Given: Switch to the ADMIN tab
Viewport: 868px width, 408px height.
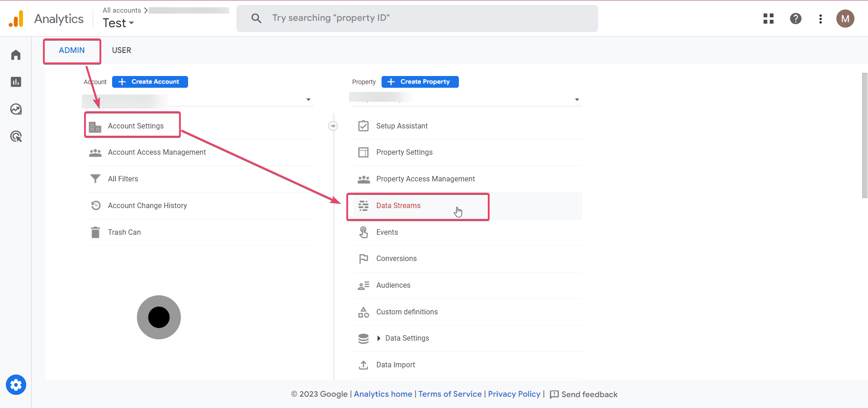Looking at the screenshot, I should pos(72,50).
